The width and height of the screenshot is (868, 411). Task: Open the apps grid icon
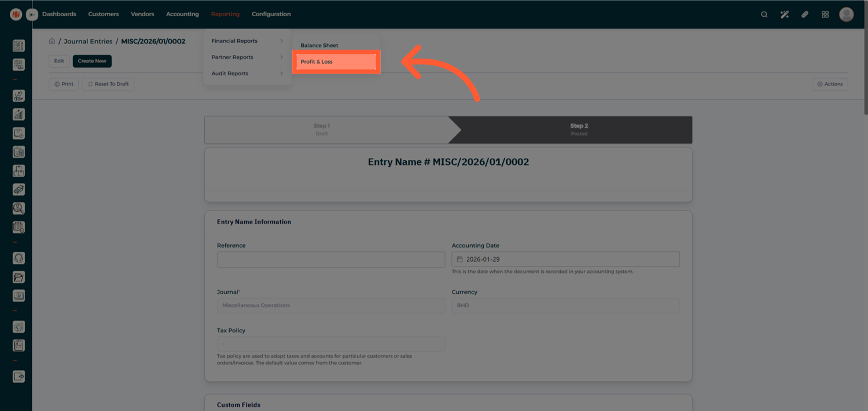coord(825,14)
